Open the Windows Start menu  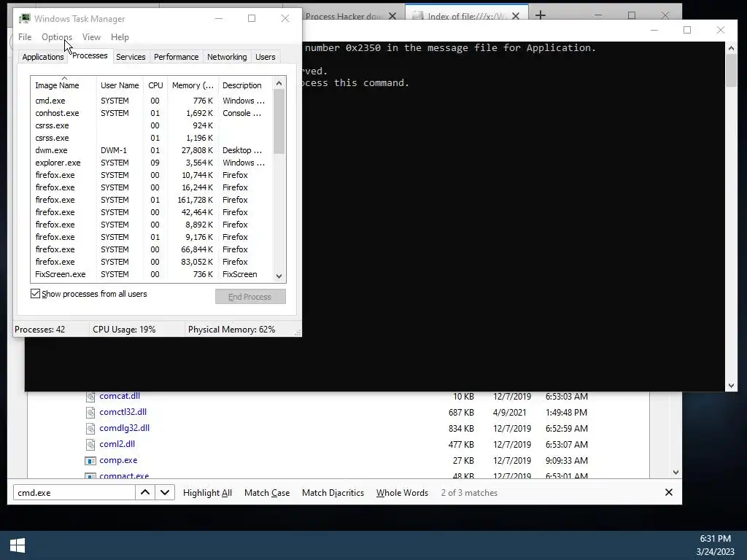pos(18,545)
